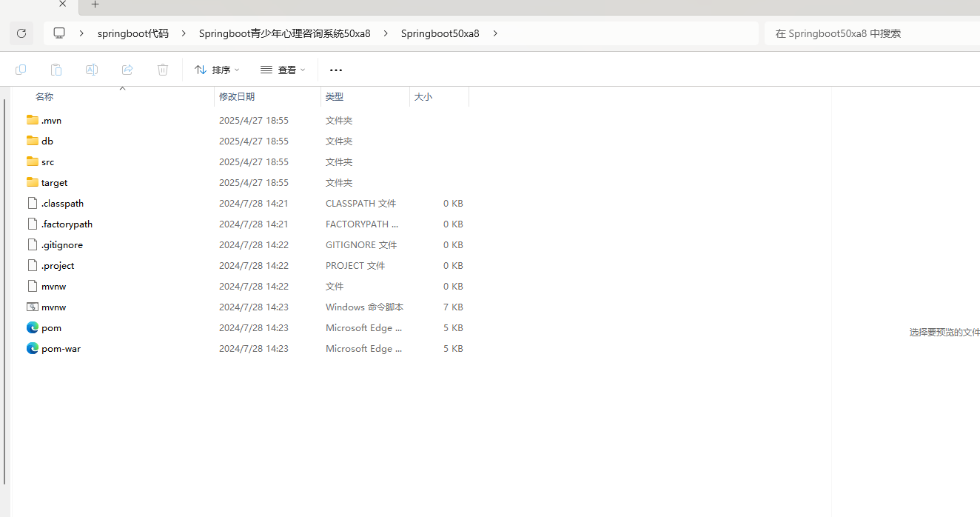The width and height of the screenshot is (980, 517).
Task: Select the pom-war Edge file icon
Action: [32, 348]
